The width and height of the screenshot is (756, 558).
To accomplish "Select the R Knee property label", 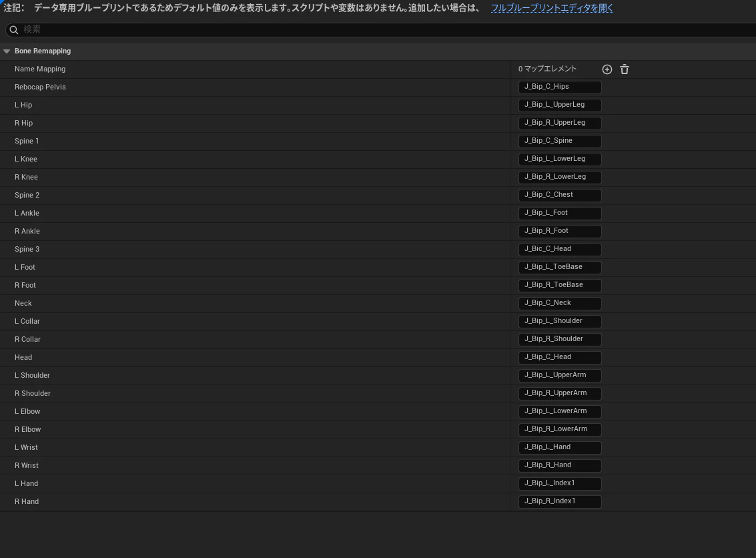I will (x=26, y=177).
